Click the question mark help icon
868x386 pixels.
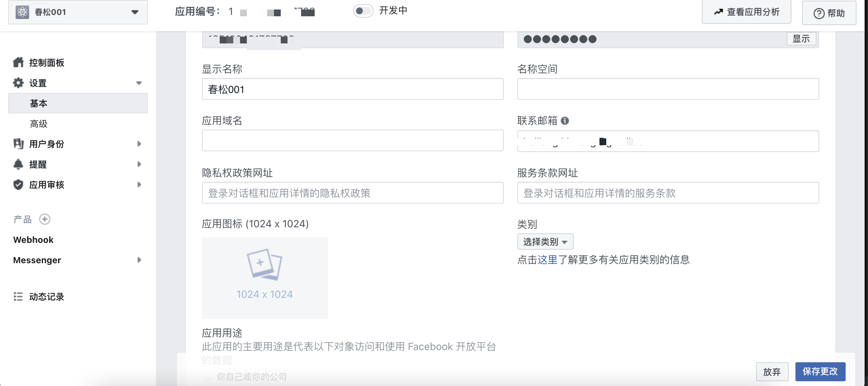pyautogui.click(x=819, y=14)
